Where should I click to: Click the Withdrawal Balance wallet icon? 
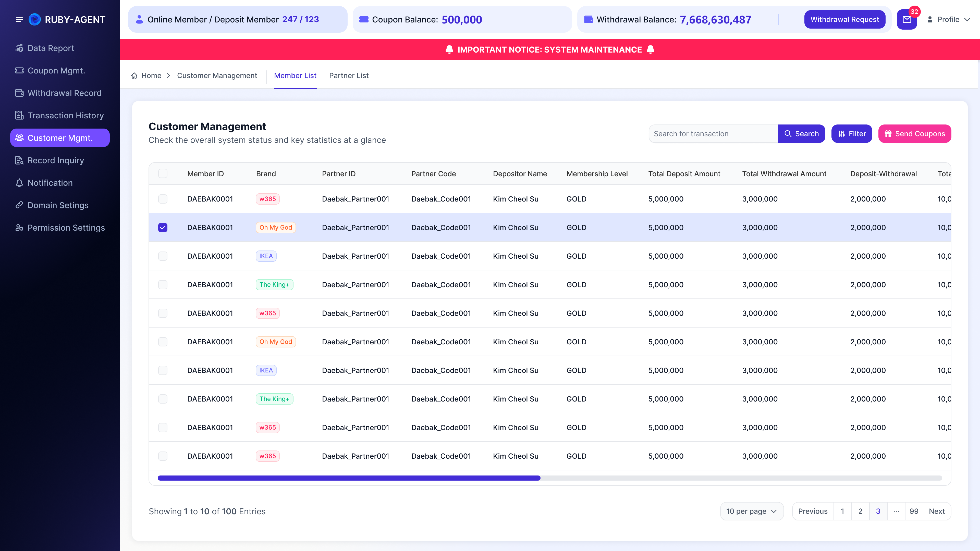[588, 19]
